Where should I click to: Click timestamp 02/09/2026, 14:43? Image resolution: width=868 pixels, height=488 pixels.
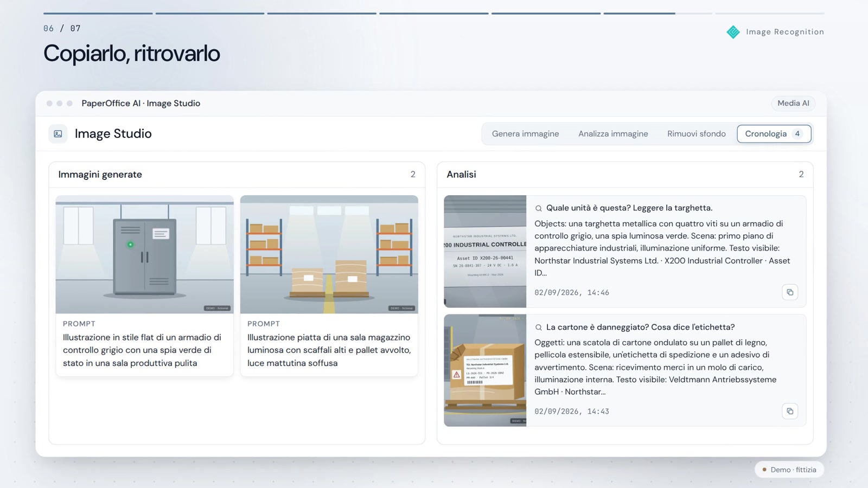pos(572,412)
